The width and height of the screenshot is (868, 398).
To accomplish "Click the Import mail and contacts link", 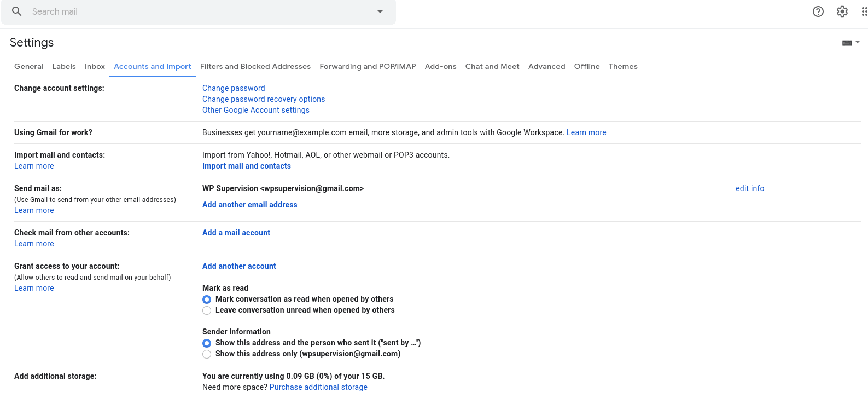I will (247, 166).
